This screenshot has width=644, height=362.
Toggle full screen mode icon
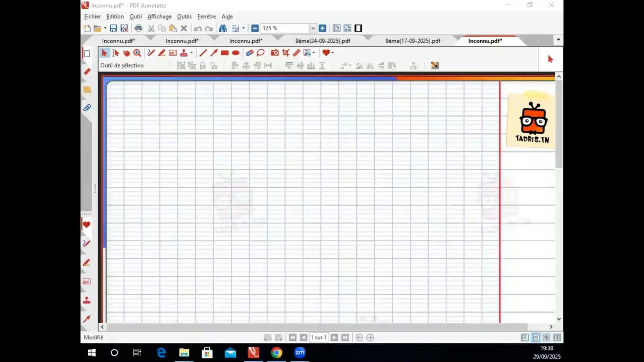(x=358, y=28)
